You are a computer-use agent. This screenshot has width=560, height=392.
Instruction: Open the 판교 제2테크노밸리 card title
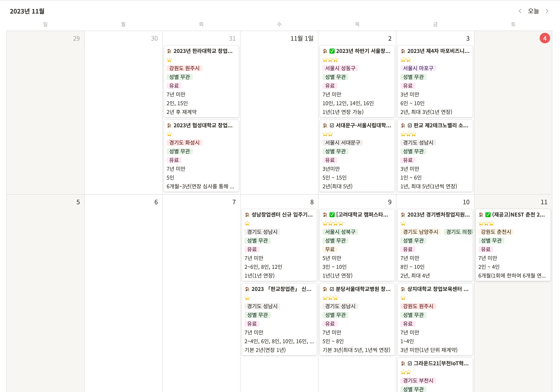click(x=441, y=125)
